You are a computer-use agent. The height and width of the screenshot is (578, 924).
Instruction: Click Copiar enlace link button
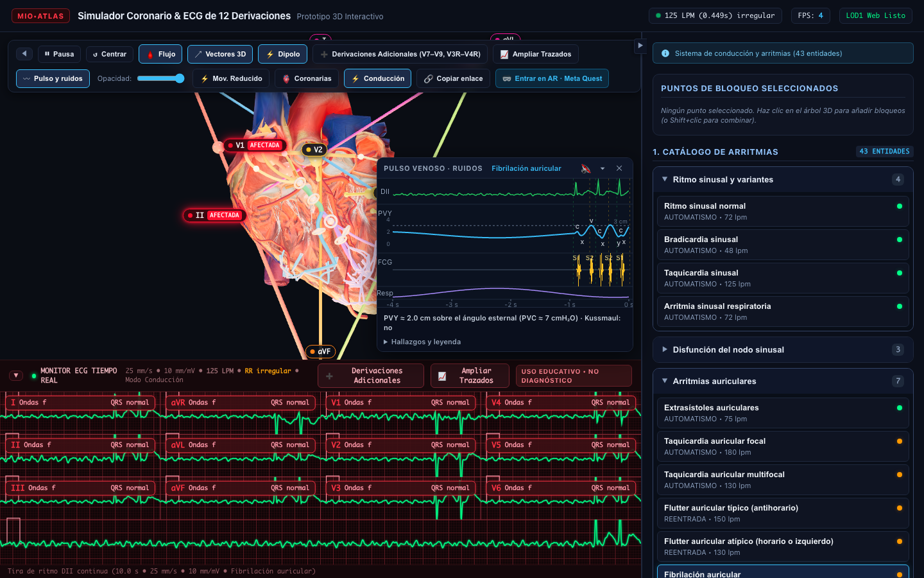pos(454,78)
